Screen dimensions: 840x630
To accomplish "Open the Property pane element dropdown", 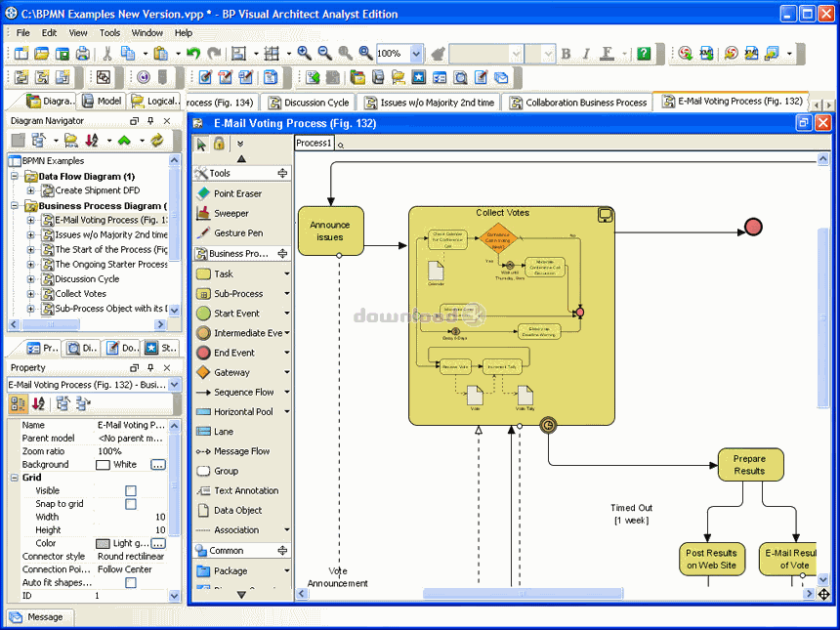I will pyautogui.click(x=175, y=385).
